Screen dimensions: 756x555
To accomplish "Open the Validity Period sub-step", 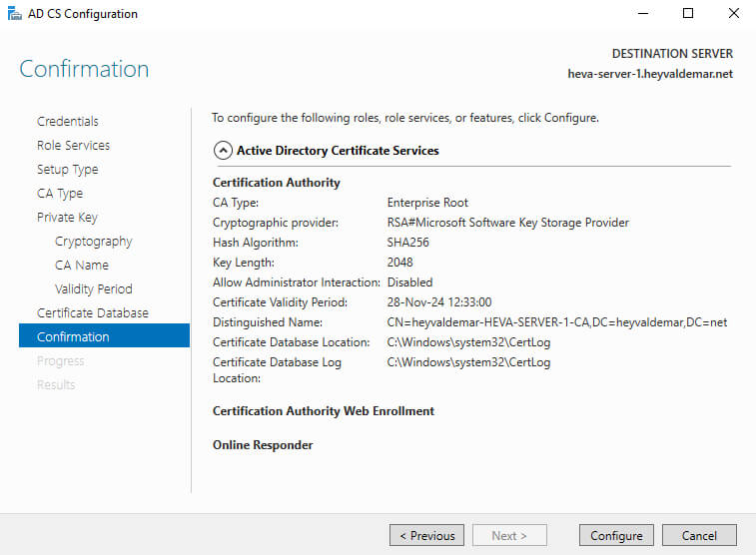I will (x=94, y=289).
